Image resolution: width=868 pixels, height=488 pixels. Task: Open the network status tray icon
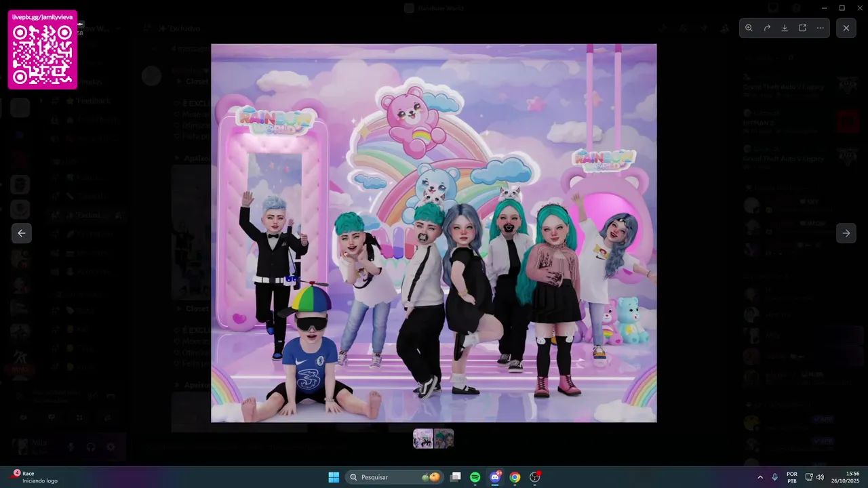[809, 477]
